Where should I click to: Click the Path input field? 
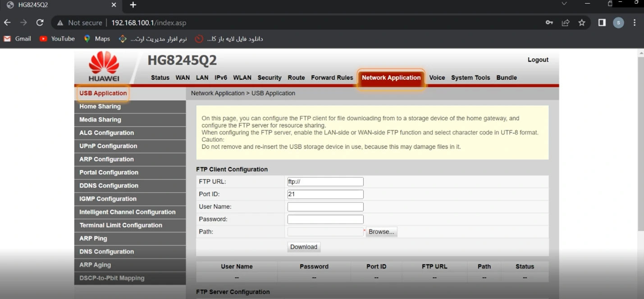point(325,232)
